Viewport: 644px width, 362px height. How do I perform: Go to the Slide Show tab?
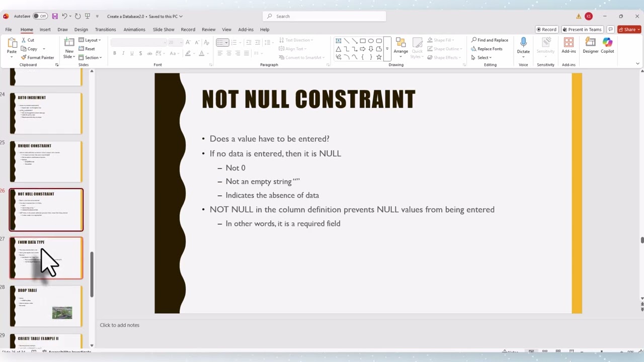click(164, 30)
